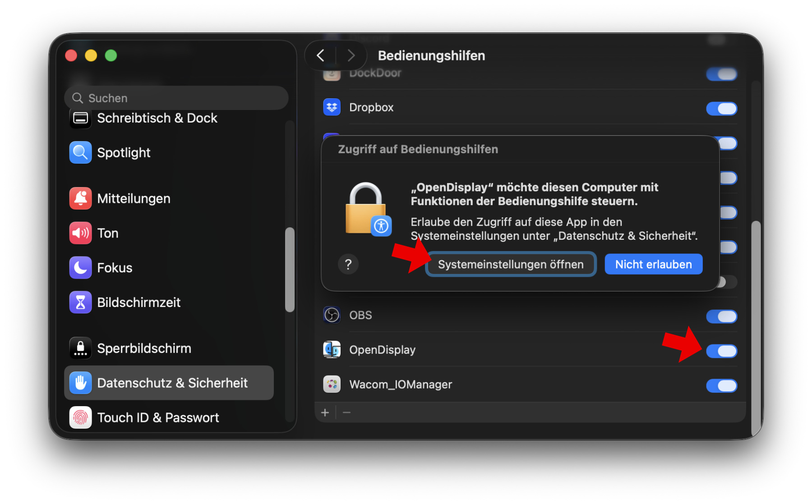812x504 pixels.
Task: Open the Fokus settings pane
Action: point(169,268)
